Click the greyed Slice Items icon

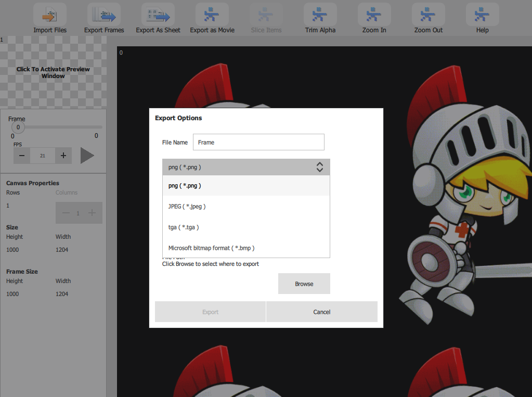(266, 15)
